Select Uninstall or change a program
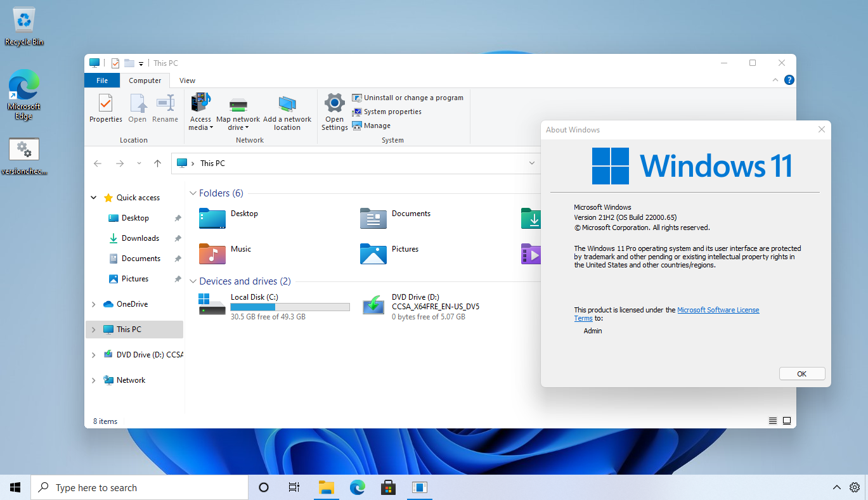The image size is (868, 500). tap(408, 98)
